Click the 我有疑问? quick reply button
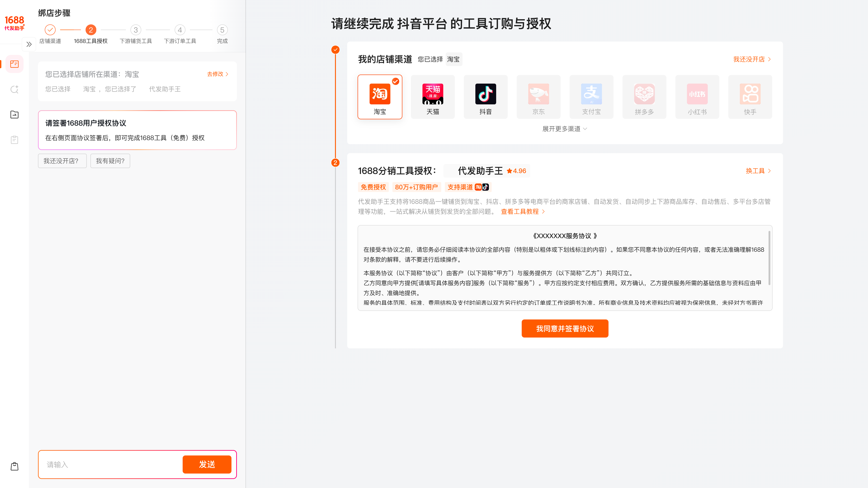868x488 pixels. point(110,161)
